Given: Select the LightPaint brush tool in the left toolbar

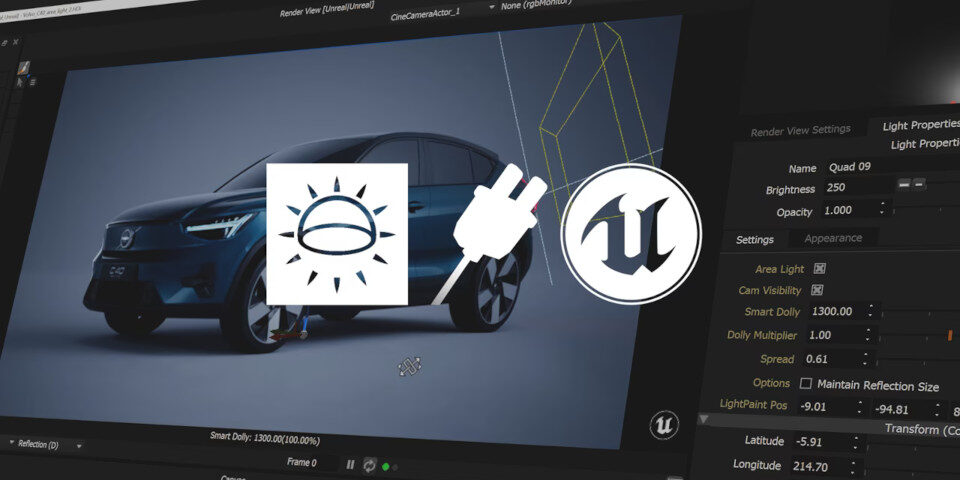Looking at the screenshot, I should [23, 68].
